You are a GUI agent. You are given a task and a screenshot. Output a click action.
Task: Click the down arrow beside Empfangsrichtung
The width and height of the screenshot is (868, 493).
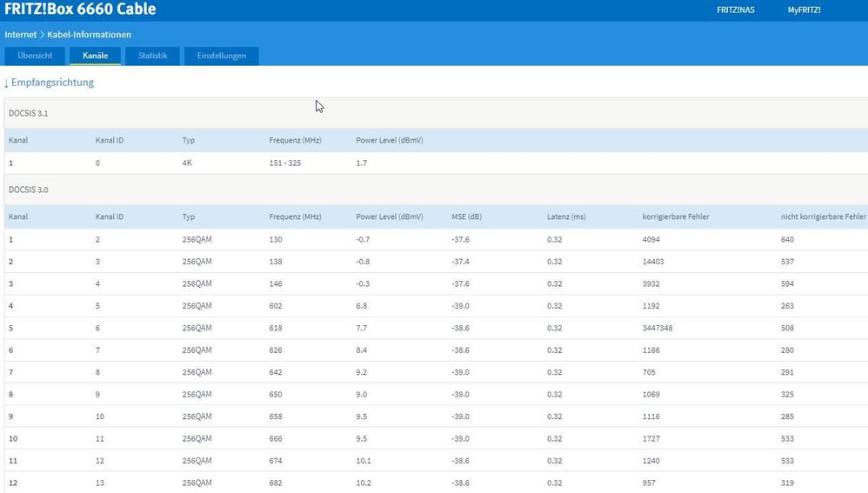pos(7,83)
